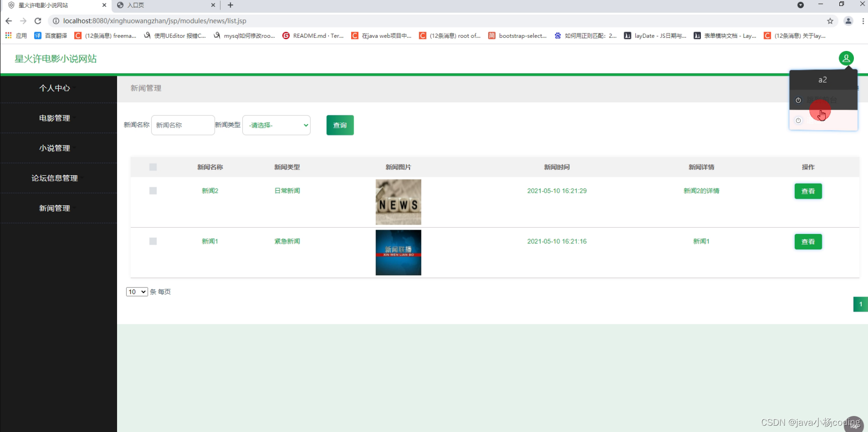Viewport: 868px width, 432px height.
Task: Click timestamp 2021-05-10 16:21:16
Action: click(557, 241)
